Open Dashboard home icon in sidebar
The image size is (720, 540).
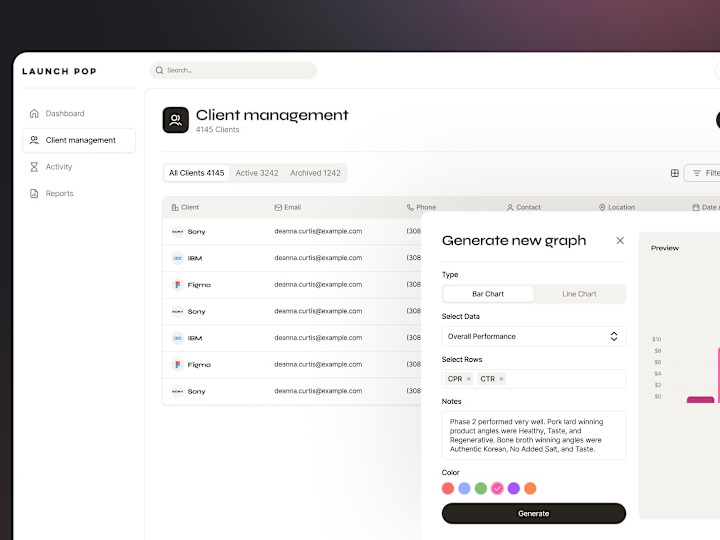pos(34,113)
